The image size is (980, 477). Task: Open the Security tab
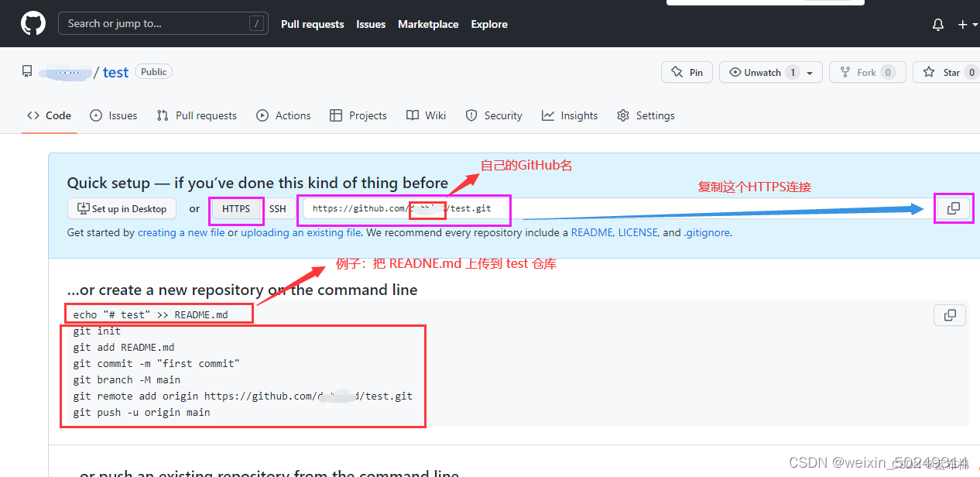point(494,115)
